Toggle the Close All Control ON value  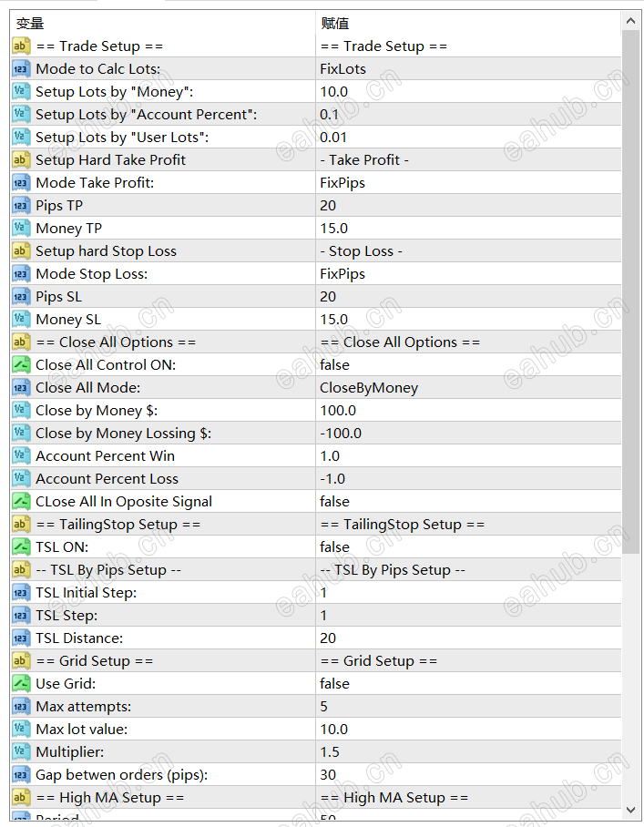pos(334,364)
